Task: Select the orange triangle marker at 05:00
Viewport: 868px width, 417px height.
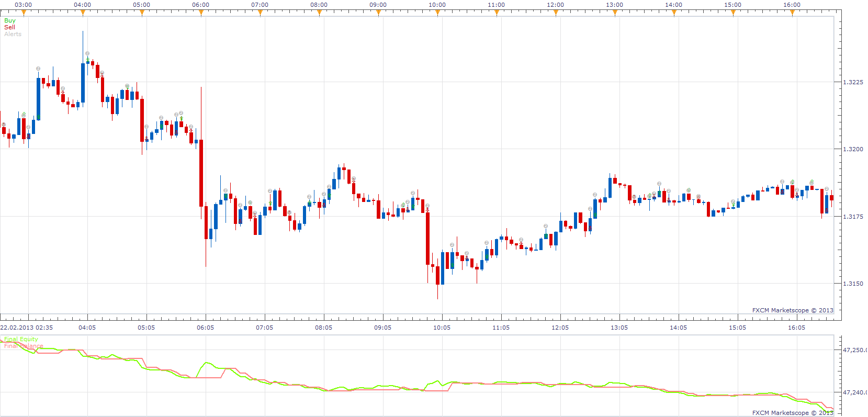Action: click(x=142, y=13)
